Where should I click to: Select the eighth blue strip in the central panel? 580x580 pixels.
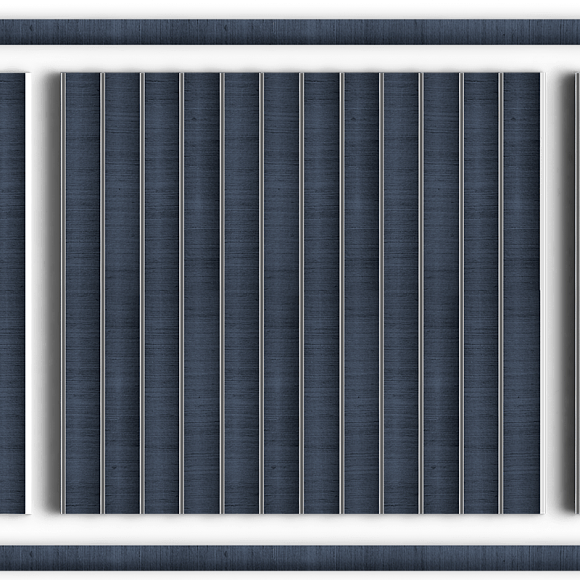[x=361, y=293]
